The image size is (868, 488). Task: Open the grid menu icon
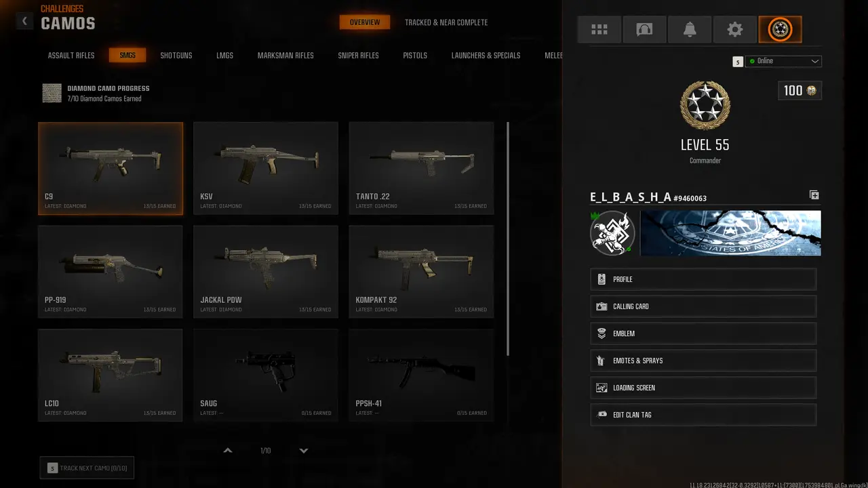click(599, 30)
